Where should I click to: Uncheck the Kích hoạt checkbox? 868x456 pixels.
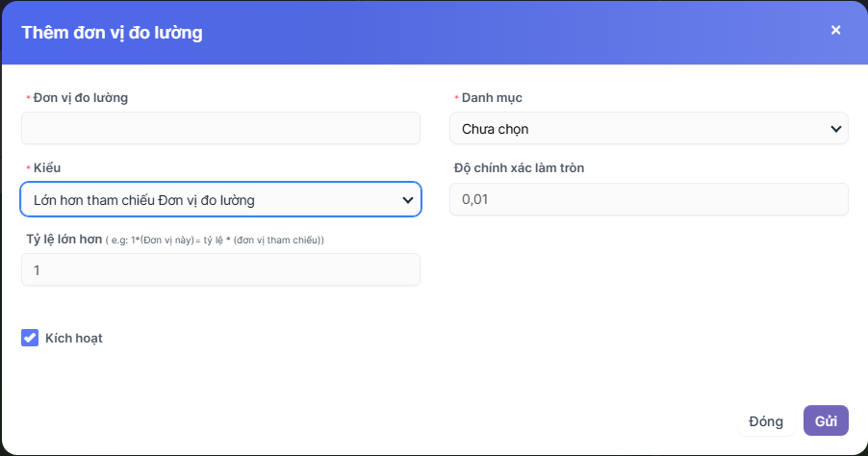(x=30, y=338)
